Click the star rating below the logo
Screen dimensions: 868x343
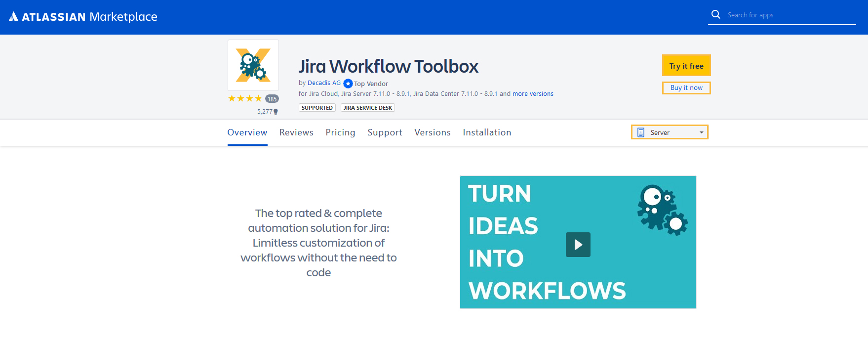tap(245, 98)
